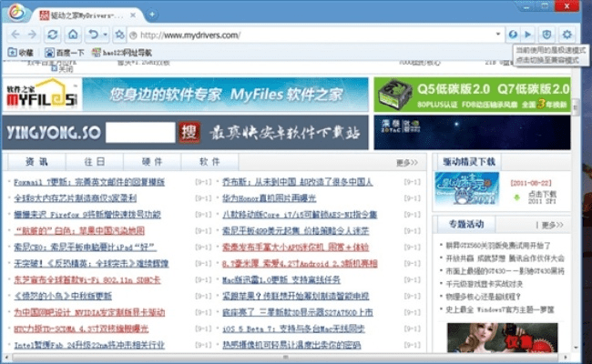Open the 百度一下 bookmark
This screenshot has height=364, width=592.
(64, 53)
